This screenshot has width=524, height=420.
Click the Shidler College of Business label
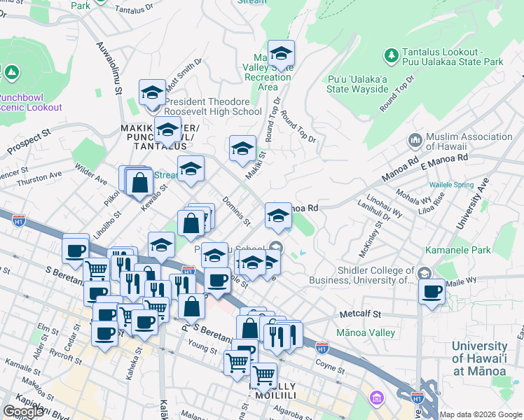pos(361,275)
